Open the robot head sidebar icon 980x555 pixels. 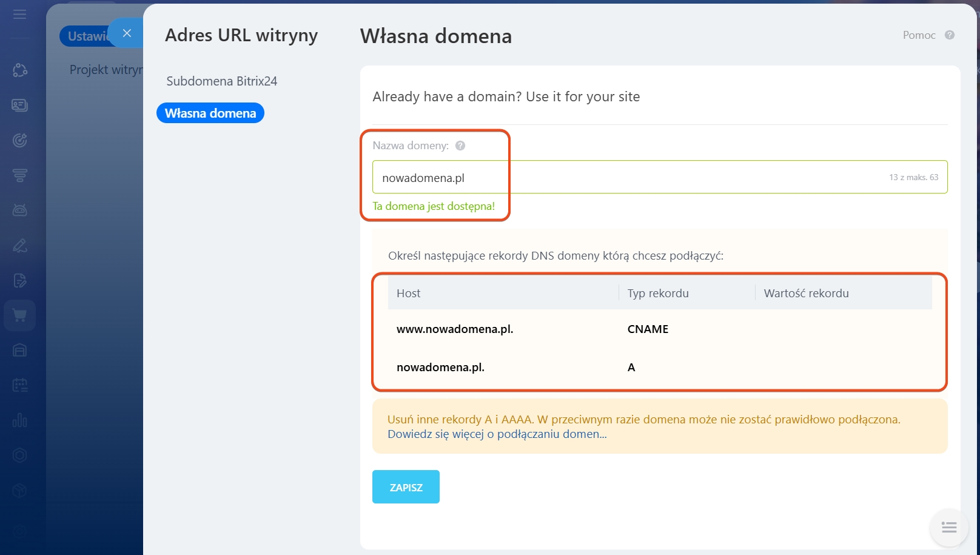pyautogui.click(x=20, y=210)
